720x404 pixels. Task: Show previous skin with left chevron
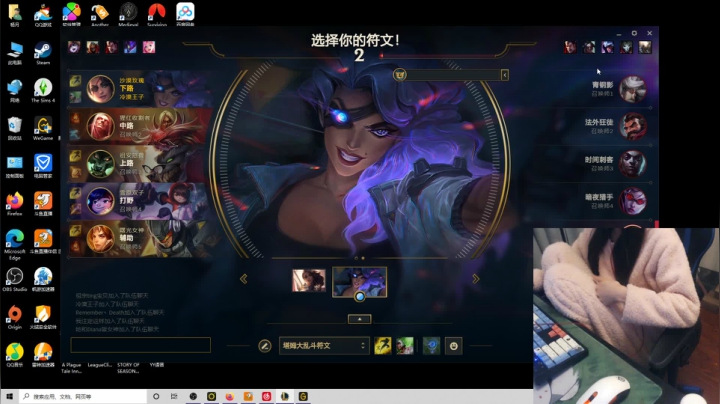tap(244, 279)
